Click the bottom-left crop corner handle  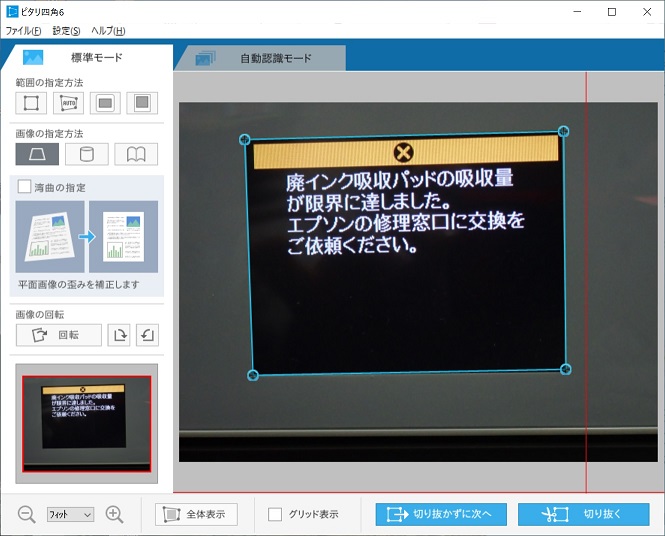click(253, 375)
